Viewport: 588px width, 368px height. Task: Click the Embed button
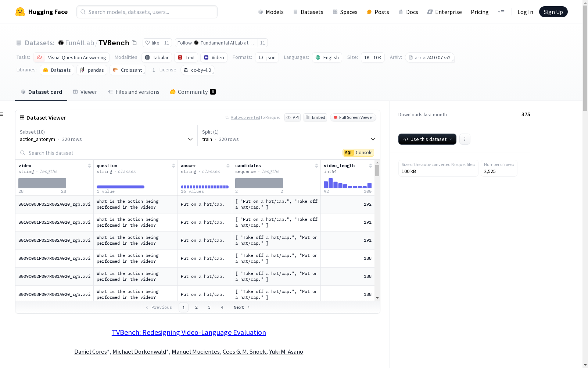click(x=315, y=118)
